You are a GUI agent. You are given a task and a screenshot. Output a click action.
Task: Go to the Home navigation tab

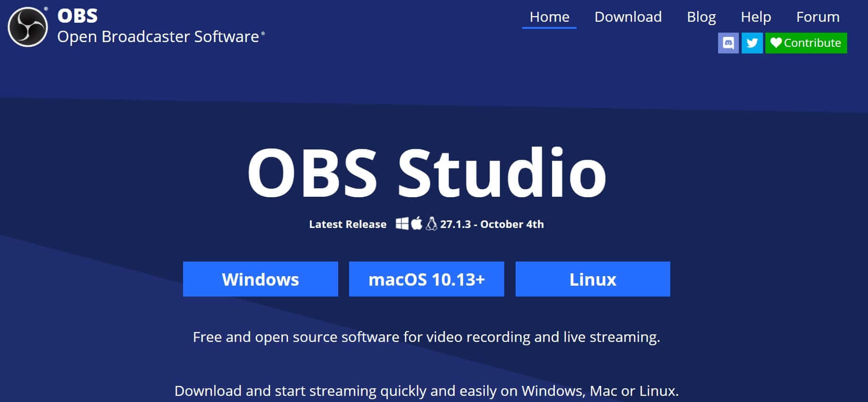click(549, 17)
